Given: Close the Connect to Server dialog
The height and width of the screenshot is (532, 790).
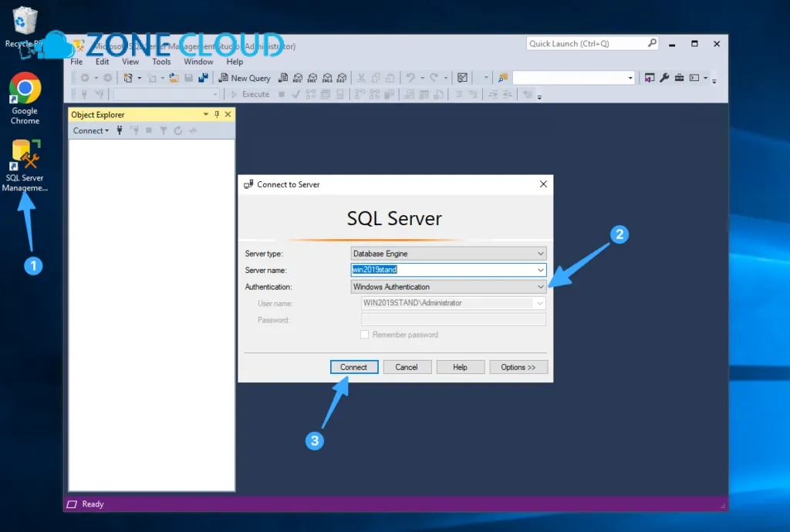Looking at the screenshot, I should [x=543, y=184].
